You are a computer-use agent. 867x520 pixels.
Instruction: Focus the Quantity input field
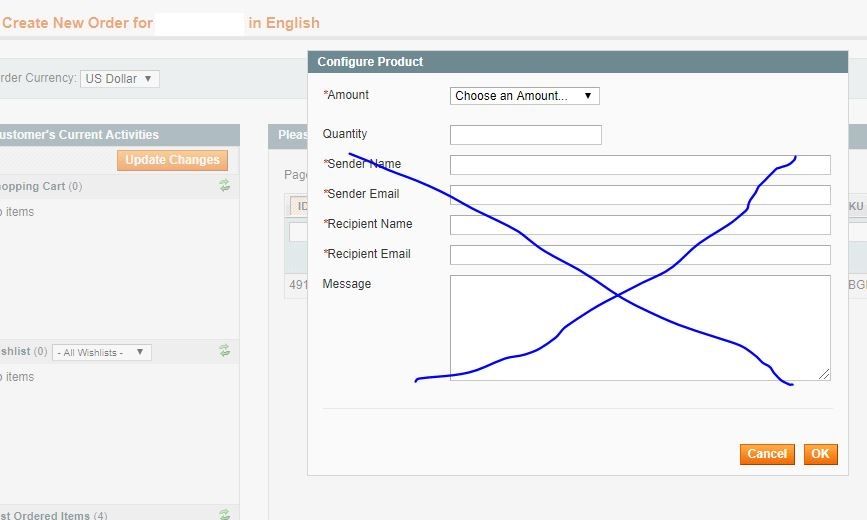point(525,135)
